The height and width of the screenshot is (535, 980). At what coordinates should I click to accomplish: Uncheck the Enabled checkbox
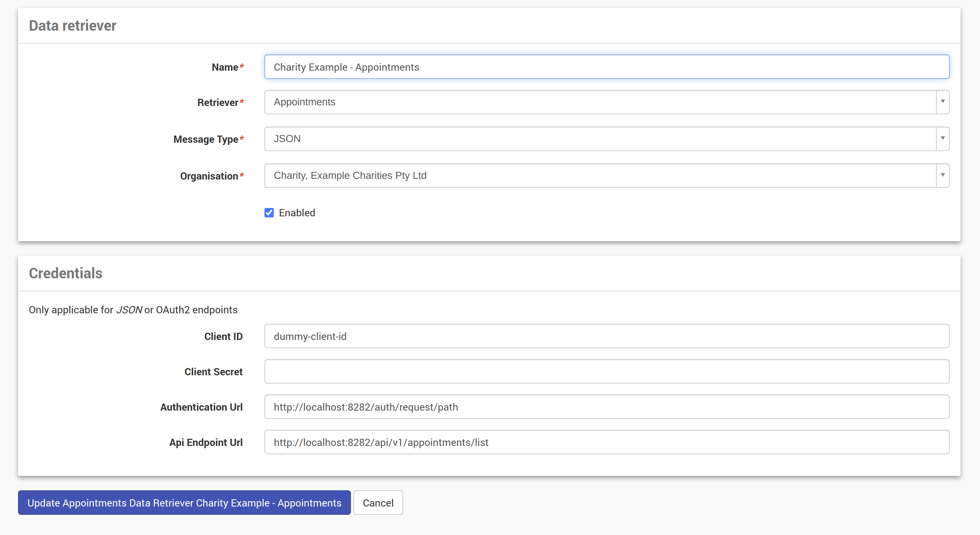[269, 213]
